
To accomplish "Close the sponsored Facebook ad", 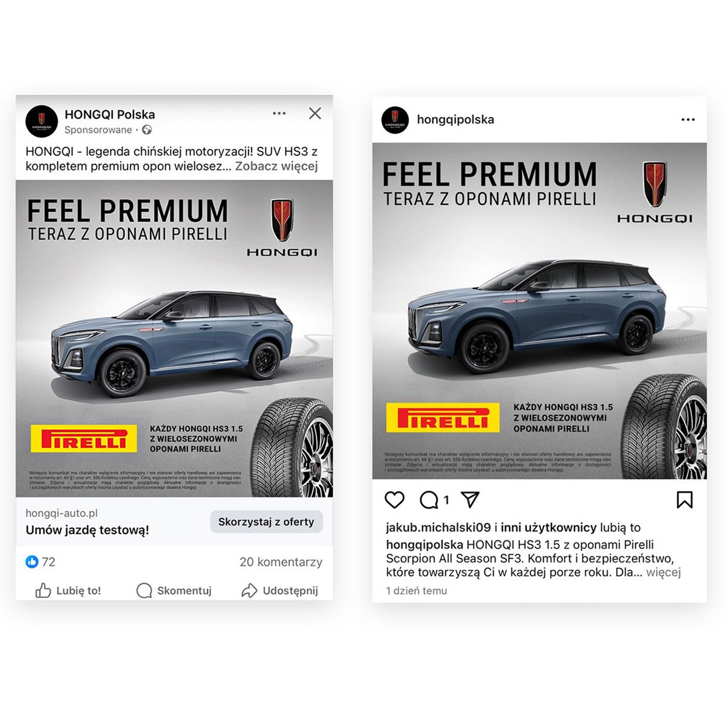I will click(x=315, y=114).
